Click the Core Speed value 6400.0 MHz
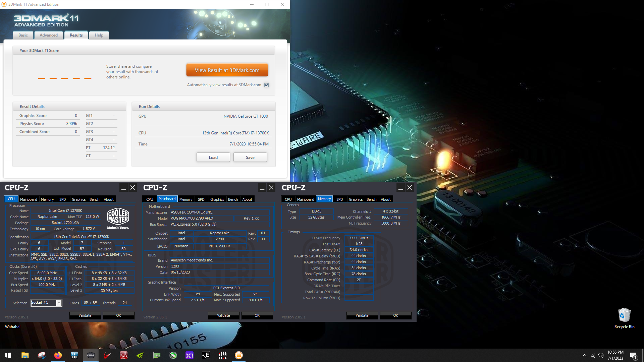 tap(47, 273)
